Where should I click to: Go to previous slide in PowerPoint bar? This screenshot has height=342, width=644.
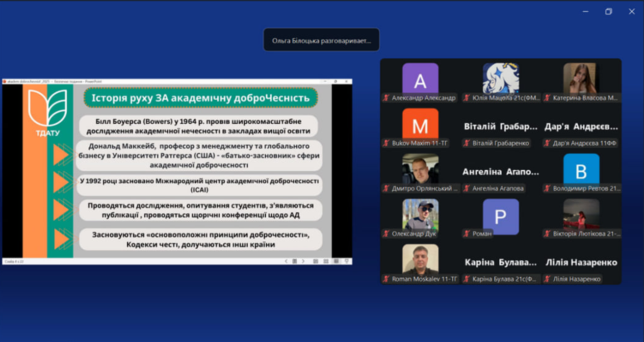[286, 262]
